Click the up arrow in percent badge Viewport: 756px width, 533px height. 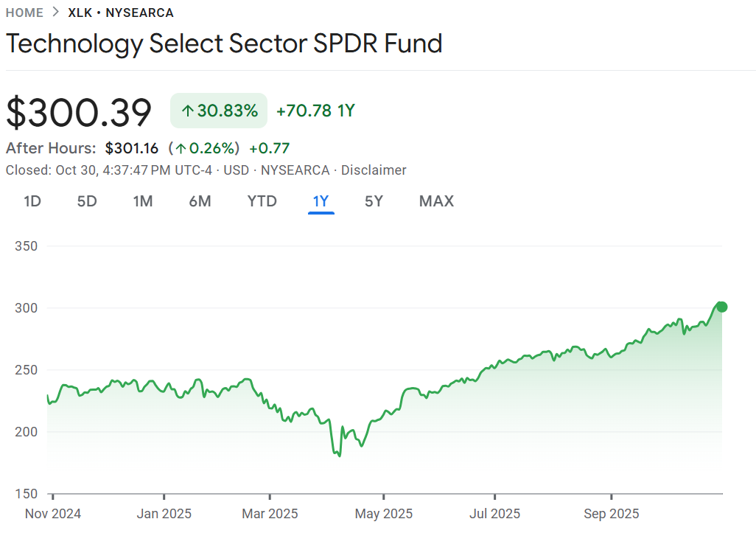click(187, 111)
